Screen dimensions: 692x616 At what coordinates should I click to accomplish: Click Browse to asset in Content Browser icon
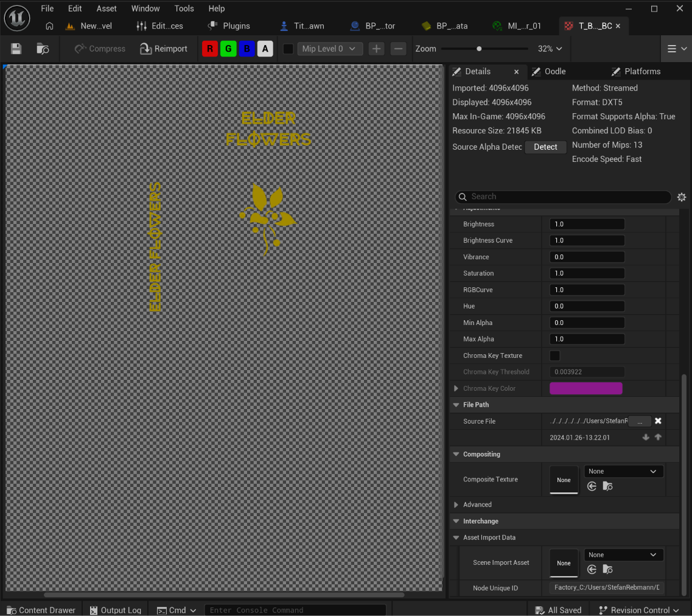tap(43, 49)
